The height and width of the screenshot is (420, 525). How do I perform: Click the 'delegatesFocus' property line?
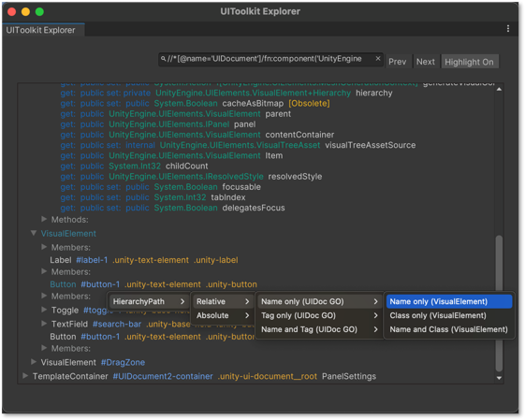tap(172, 208)
